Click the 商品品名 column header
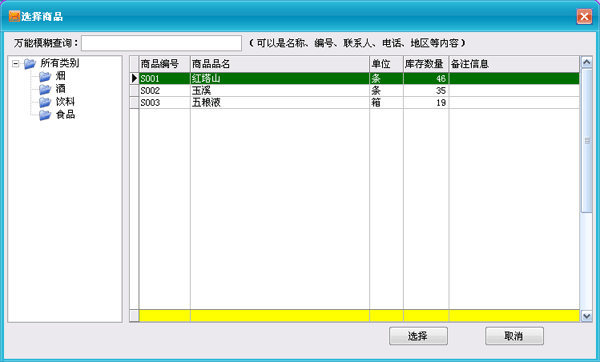Screen dimensions: 600x362 tap(280, 64)
